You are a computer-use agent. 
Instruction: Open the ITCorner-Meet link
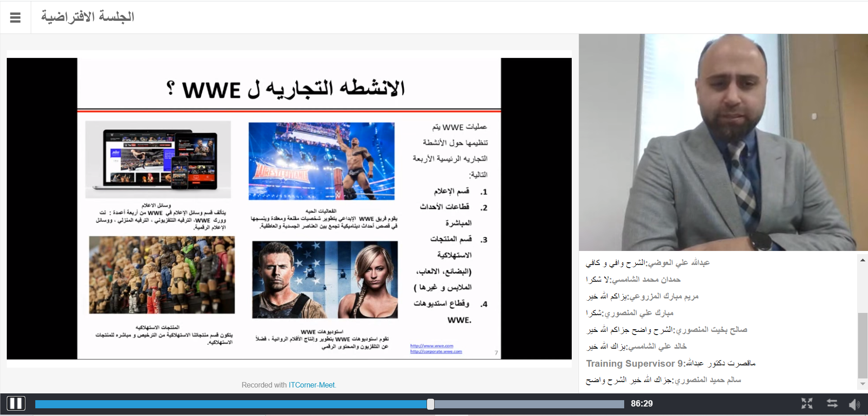(312, 385)
